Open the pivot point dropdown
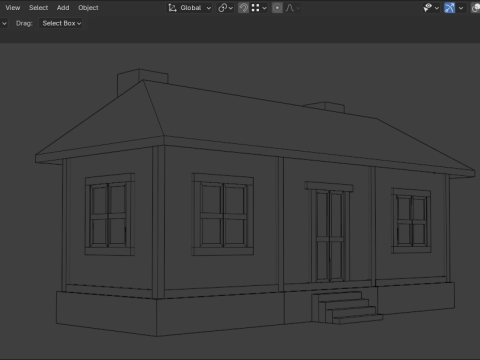 225,8
